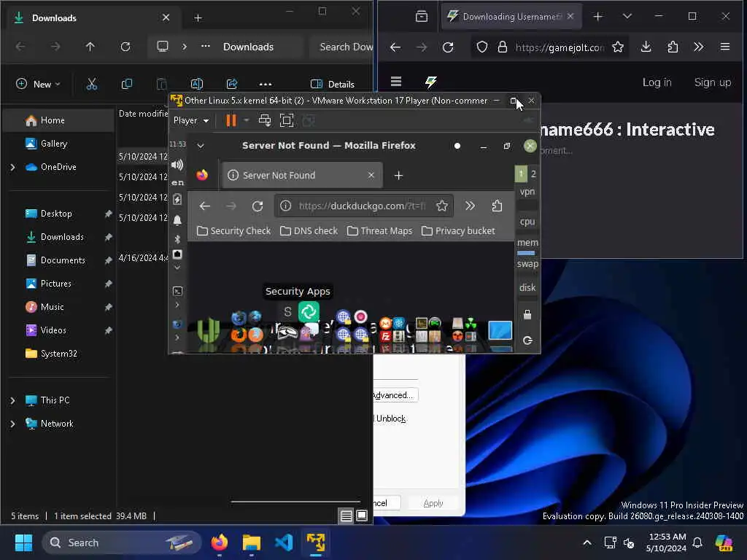This screenshot has height=560, width=747.
Task: Open the DNS check bookmarks folder
Action: 309,231
